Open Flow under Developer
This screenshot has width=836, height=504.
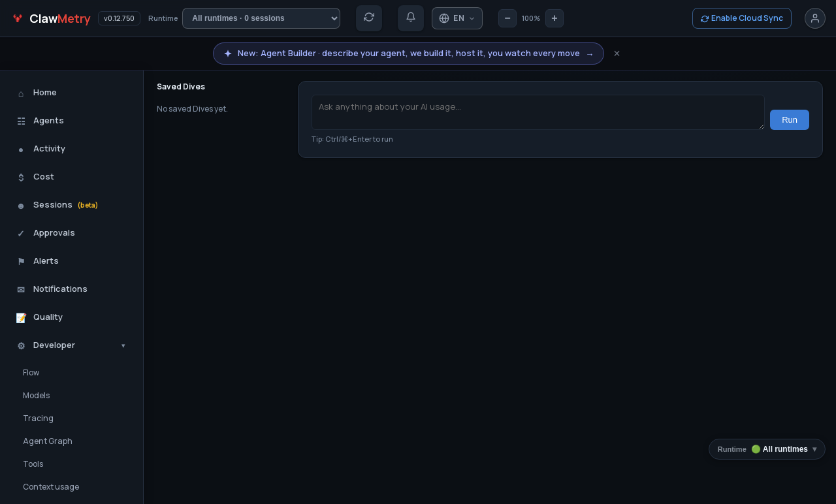[31, 373]
